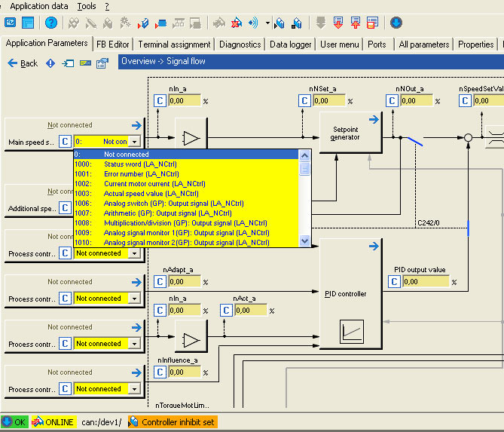
Task: Switch to the Diagnostics tab
Action: click(240, 44)
